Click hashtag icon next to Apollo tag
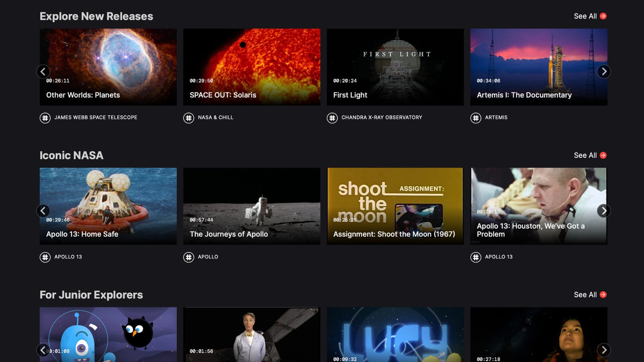 click(x=189, y=257)
